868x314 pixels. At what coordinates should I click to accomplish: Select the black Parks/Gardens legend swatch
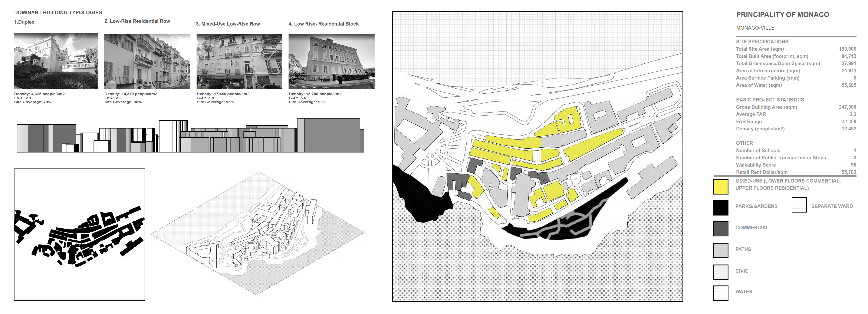[720, 208]
